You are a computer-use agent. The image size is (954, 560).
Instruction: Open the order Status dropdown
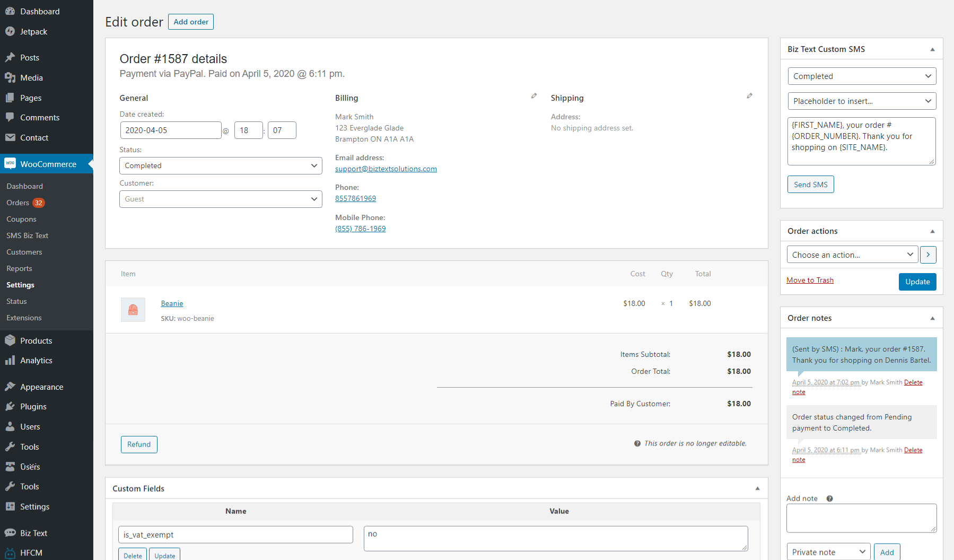coord(221,165)
